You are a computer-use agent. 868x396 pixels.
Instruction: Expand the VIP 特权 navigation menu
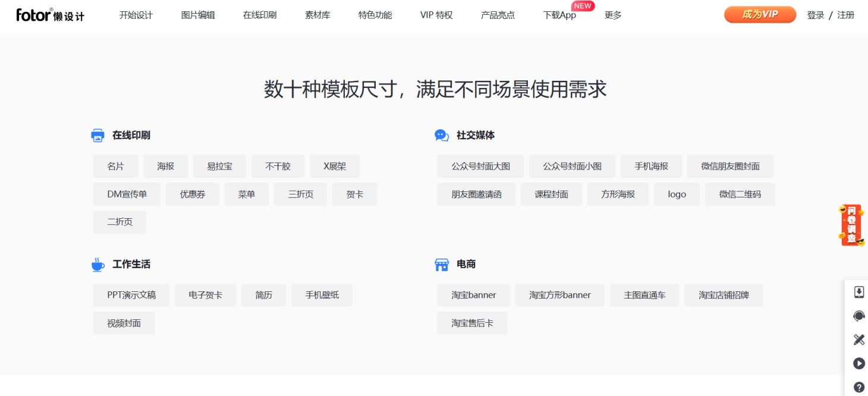[x=436, y=15]
